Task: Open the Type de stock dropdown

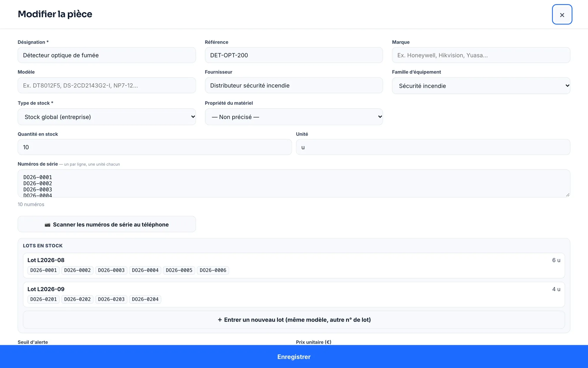Action: point(107,117)
